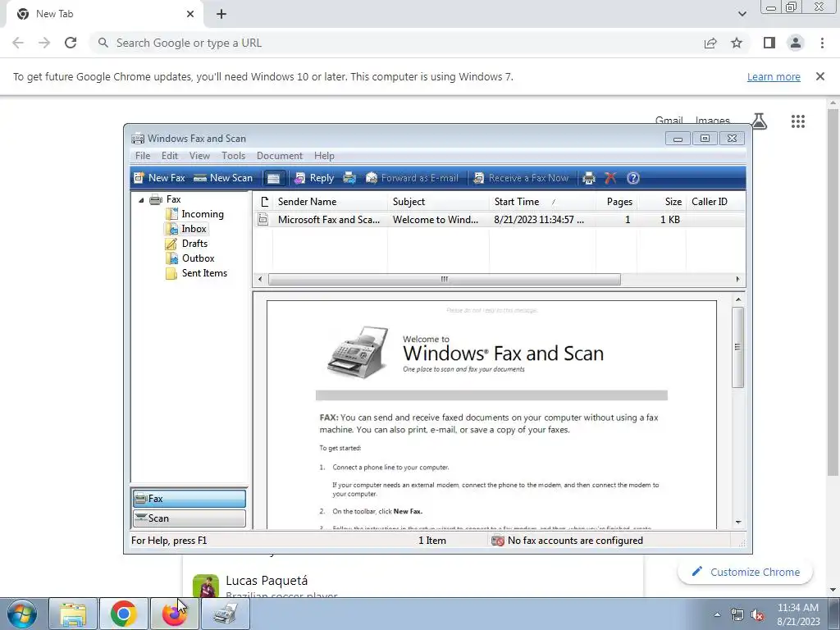This screenshot has height=630, width=840.
Task: Click the no fax accounts status icon
Action: click(498, 541)
